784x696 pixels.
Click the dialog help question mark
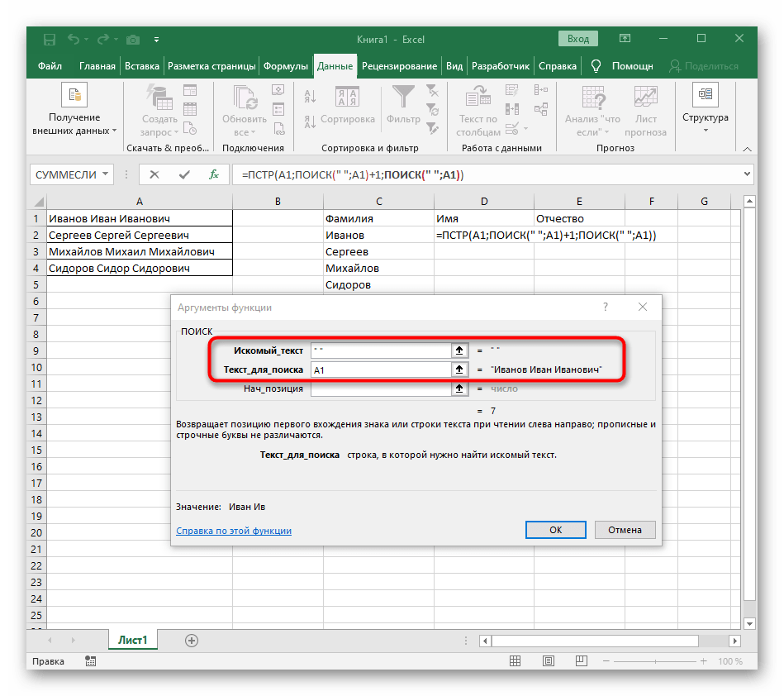click(606, 307)
